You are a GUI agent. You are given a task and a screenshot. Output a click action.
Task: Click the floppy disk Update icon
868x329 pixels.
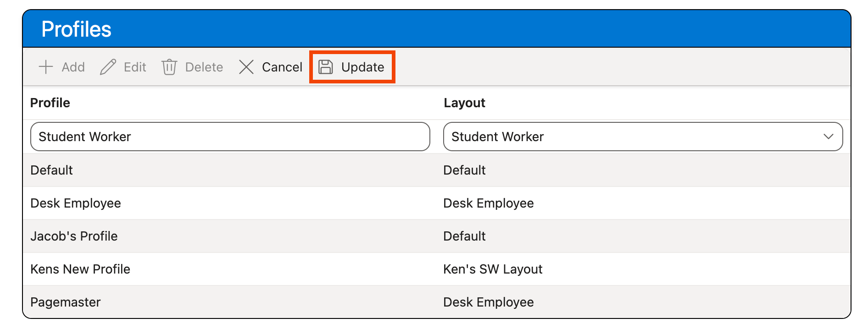(326, 67)
